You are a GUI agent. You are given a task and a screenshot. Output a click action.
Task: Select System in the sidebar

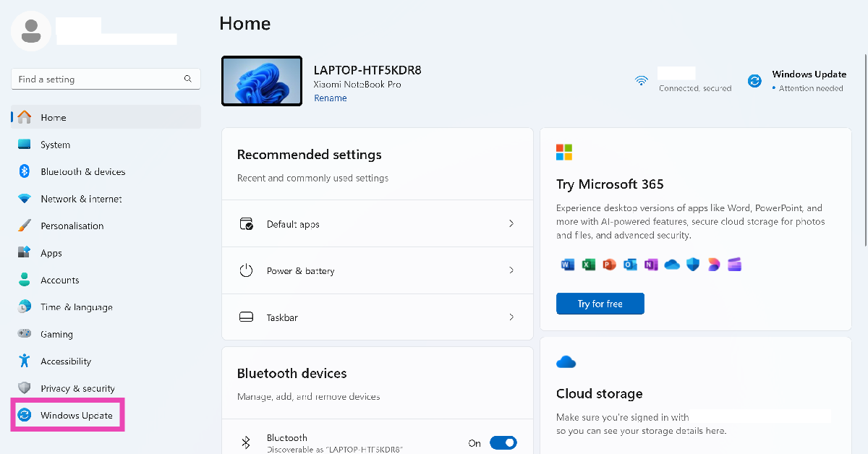pos(55,145)
